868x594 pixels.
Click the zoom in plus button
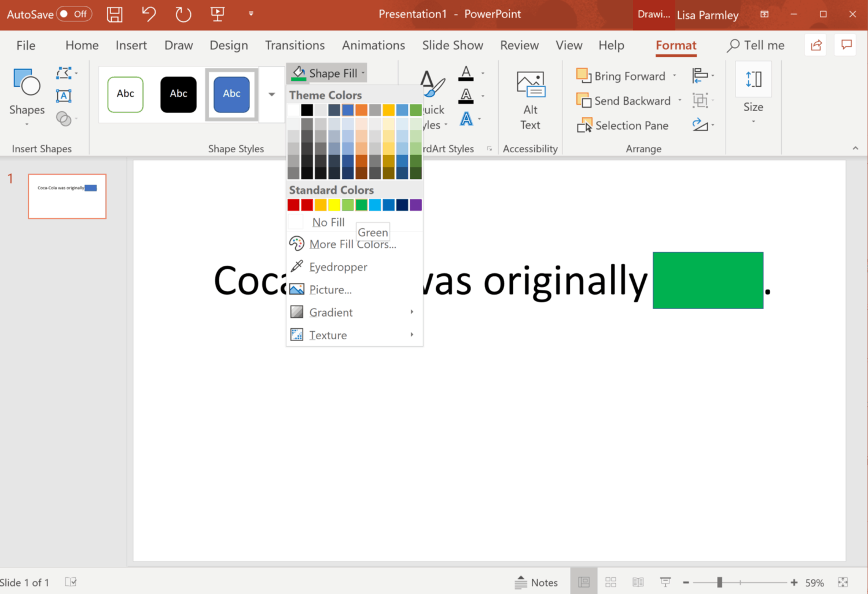pyautogui.click(x=794, y=582)
